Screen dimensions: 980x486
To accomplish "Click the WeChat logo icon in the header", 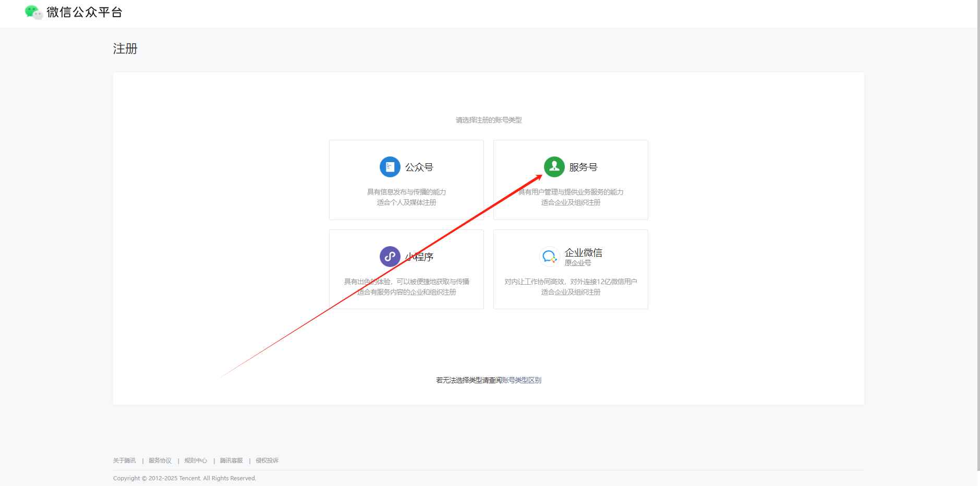I will 33,12.
